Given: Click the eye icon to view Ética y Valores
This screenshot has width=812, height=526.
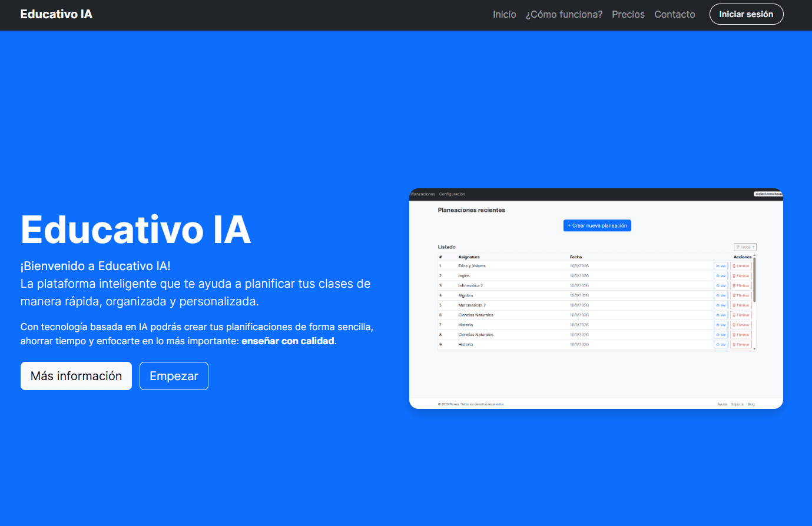Looking at the screenshot, I should click(x=717, y=265).
